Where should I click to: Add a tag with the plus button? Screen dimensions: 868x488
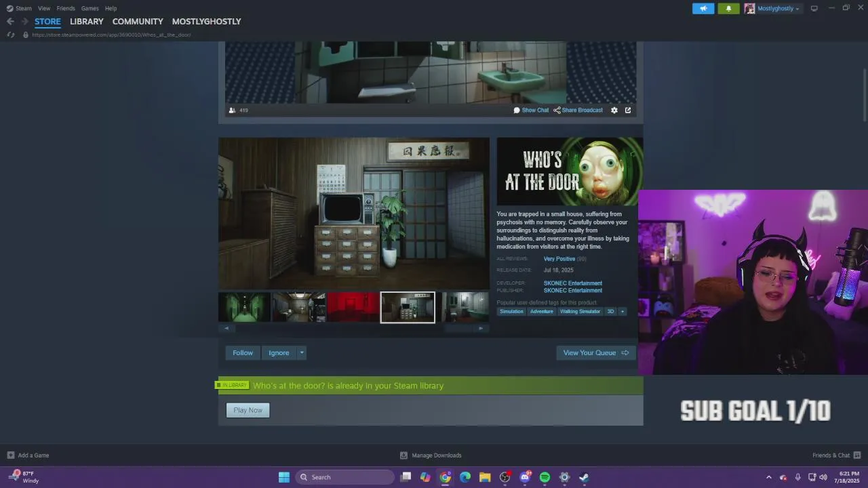[x=623, y=312]
